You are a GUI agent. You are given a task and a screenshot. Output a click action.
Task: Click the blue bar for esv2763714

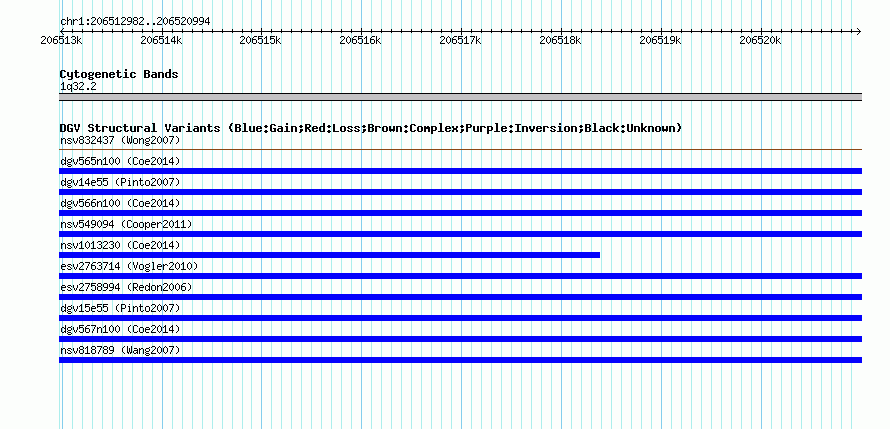click(460, 276)
